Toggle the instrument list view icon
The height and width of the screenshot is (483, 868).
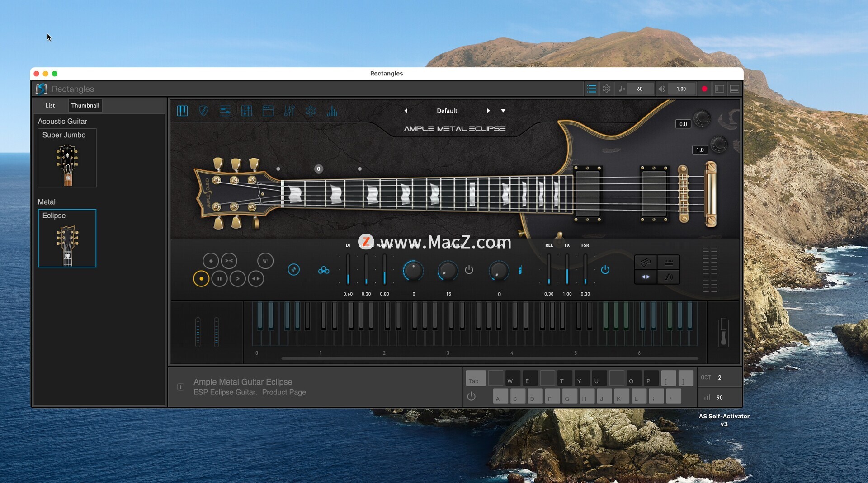(591, 89)
